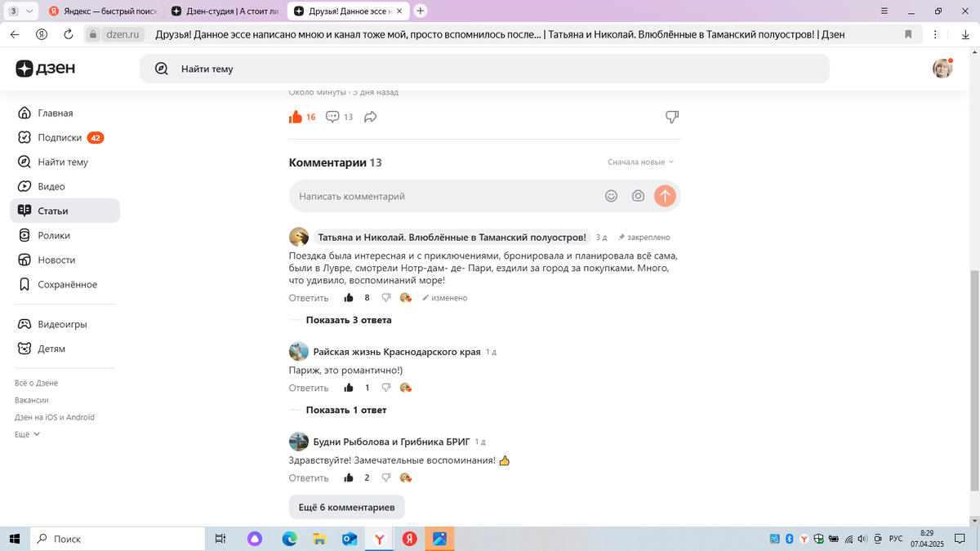980x551 pixels.
Task: Open author name 'Райская жизнь Краснодарского края'
Action: (x=397, y=352)
